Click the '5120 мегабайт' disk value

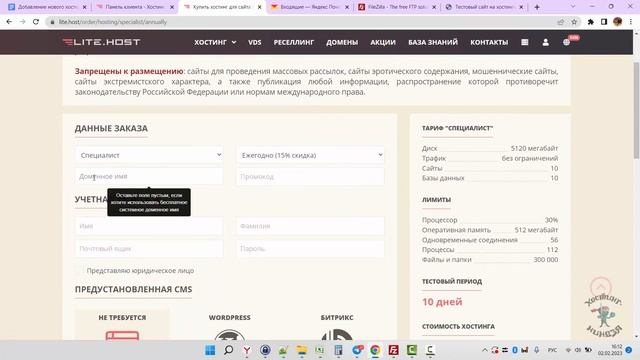tap(534, 148)
